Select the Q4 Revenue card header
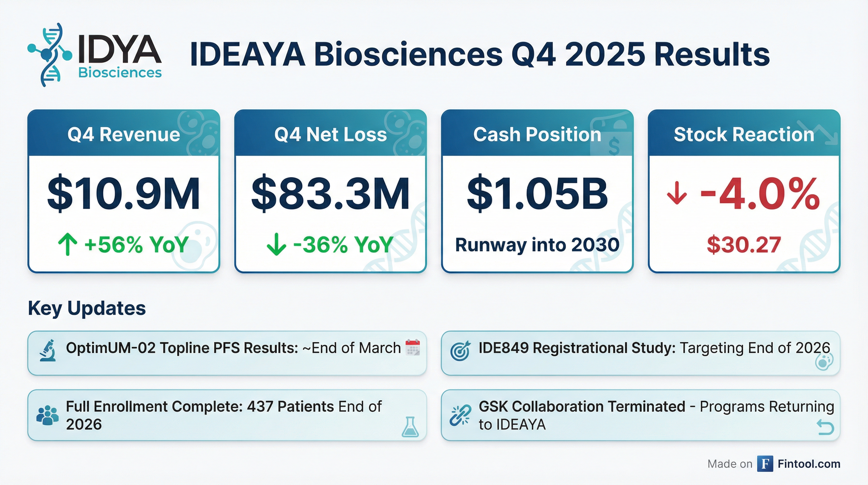868x485 pixels. tap(124, 134)
